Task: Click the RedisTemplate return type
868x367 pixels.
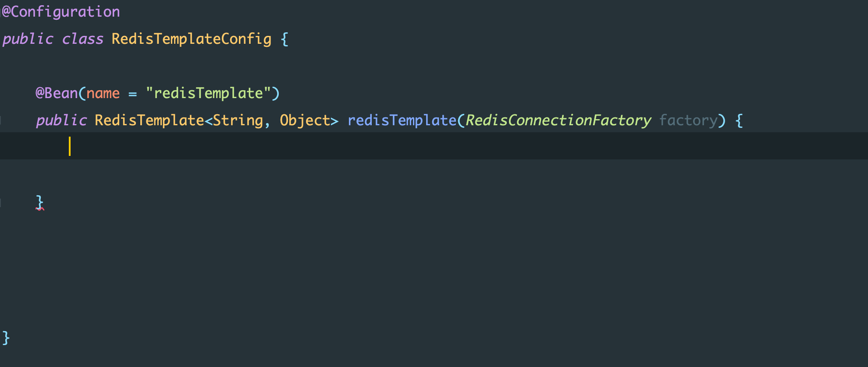Action: point(149,120)
